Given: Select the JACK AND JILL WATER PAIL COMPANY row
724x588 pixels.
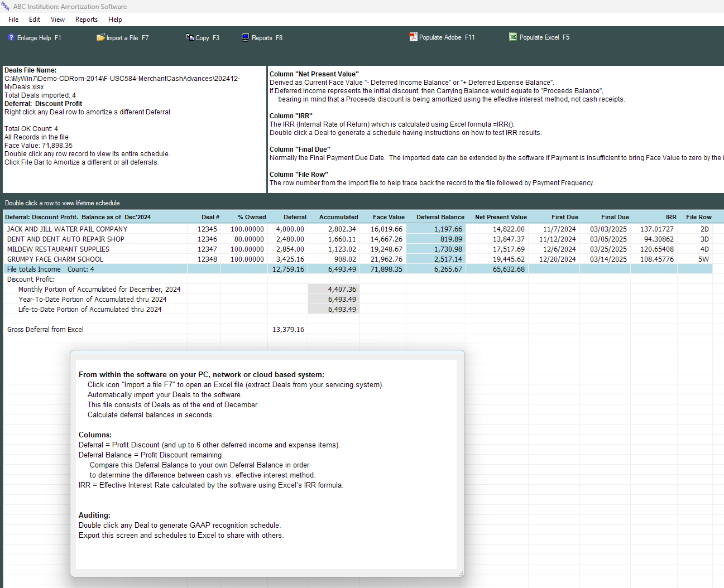Looking at the screenshot, I should 358,229.
